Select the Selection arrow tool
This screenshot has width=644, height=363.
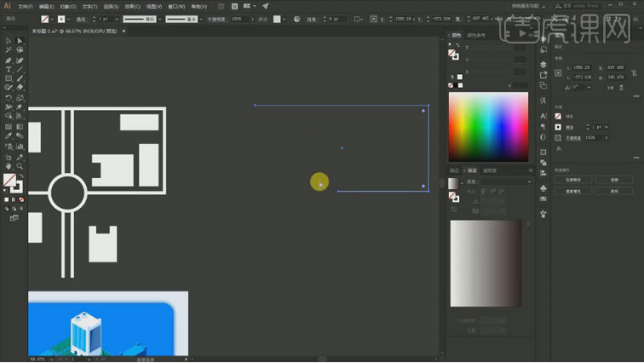point(9,41)
